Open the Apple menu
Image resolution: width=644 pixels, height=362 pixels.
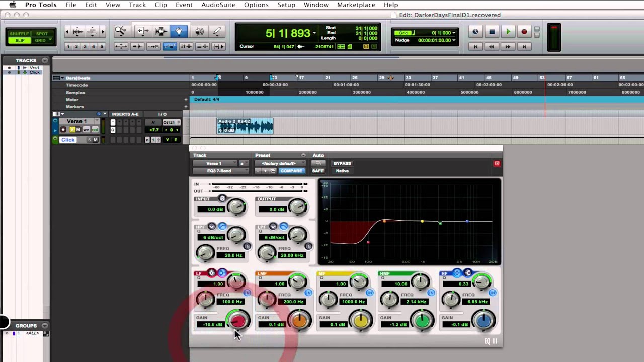(13, 5)
